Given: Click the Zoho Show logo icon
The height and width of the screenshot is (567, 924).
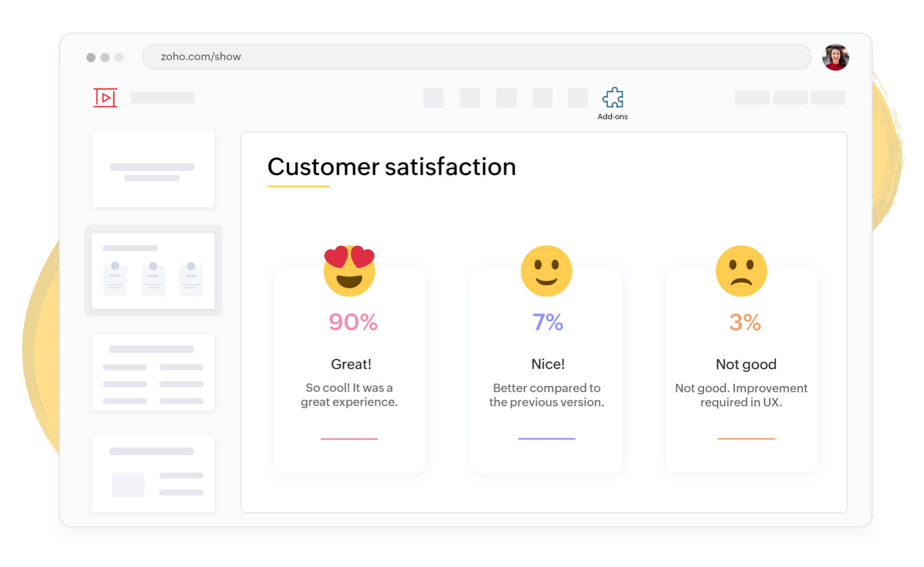Looking at the screenshot, I should click(x=105, y=98).
